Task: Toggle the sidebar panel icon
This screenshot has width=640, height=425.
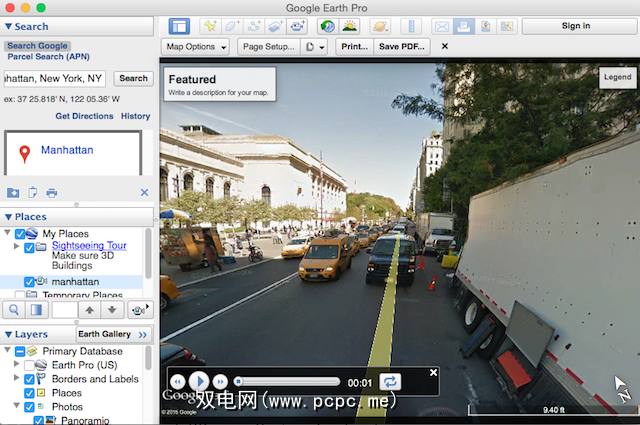Action: [179, 26]
